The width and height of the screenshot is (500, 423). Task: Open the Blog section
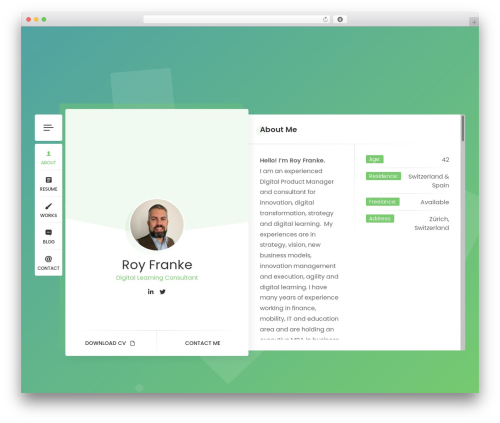[x=49, y=237]
